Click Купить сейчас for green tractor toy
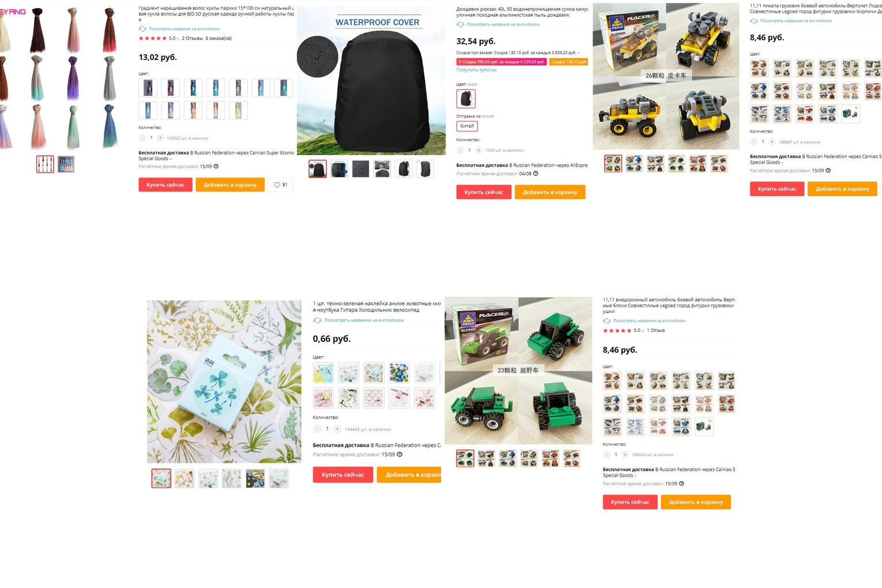Screen dimensions: 882x588 tap(630, 502)
